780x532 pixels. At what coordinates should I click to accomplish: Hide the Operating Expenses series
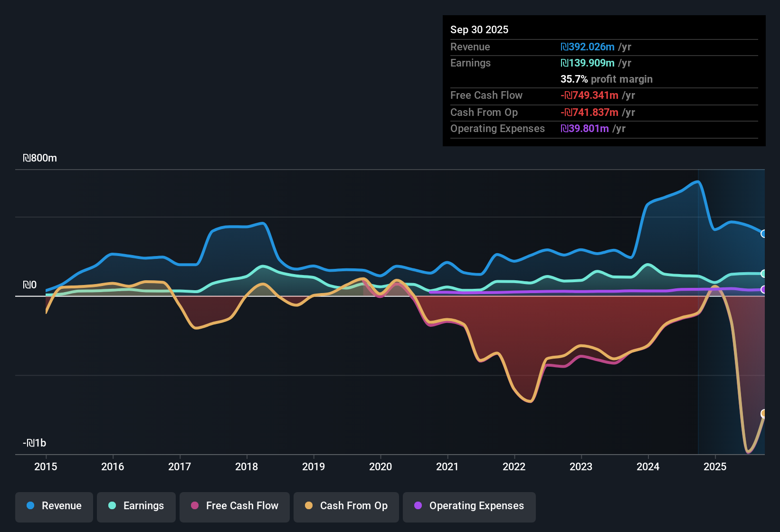tap(469, 506)
